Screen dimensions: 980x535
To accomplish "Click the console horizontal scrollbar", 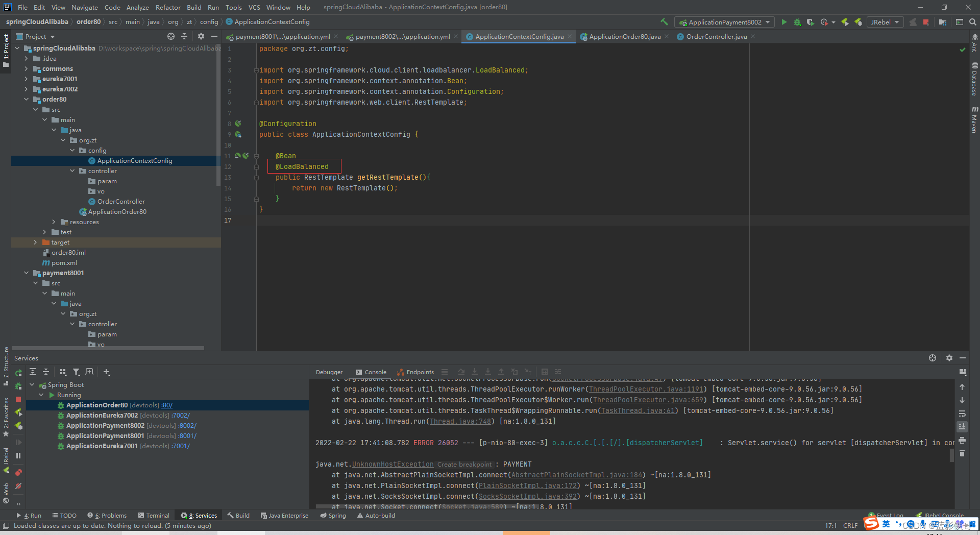I will (427, 506).
